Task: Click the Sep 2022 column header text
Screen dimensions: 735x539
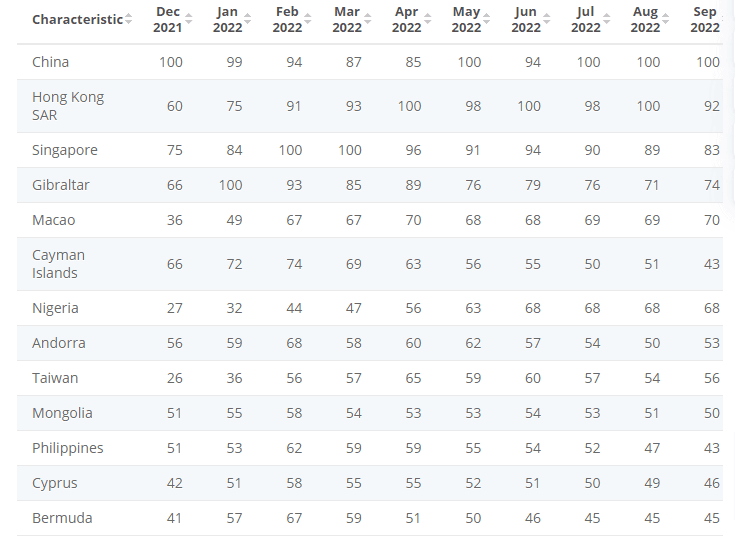Action: [x=705, y=20]
